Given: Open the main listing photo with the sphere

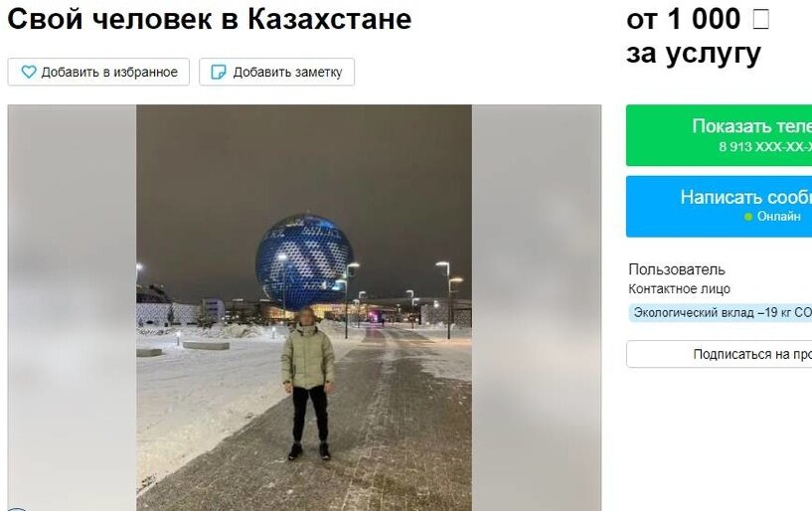Looking at the screenshot, I should click(304, 308).
